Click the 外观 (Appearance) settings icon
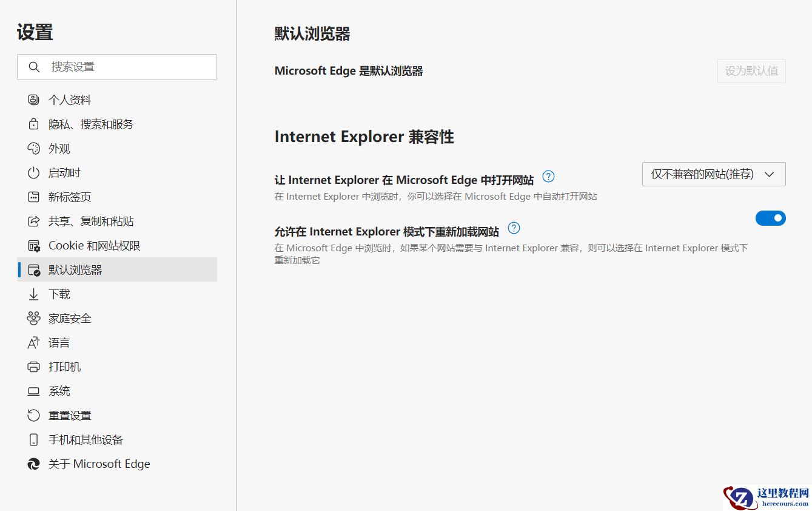Screen dimensions: 812x511 [33, 148]
